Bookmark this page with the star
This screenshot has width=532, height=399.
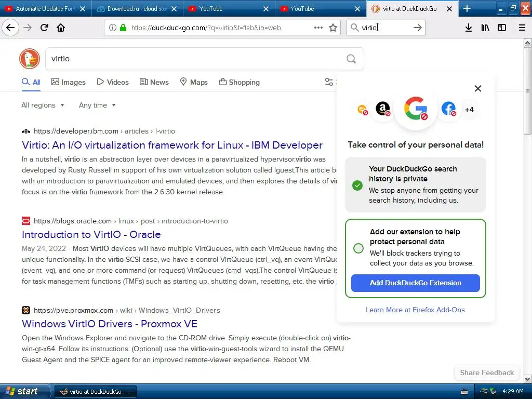coord(333,28)
